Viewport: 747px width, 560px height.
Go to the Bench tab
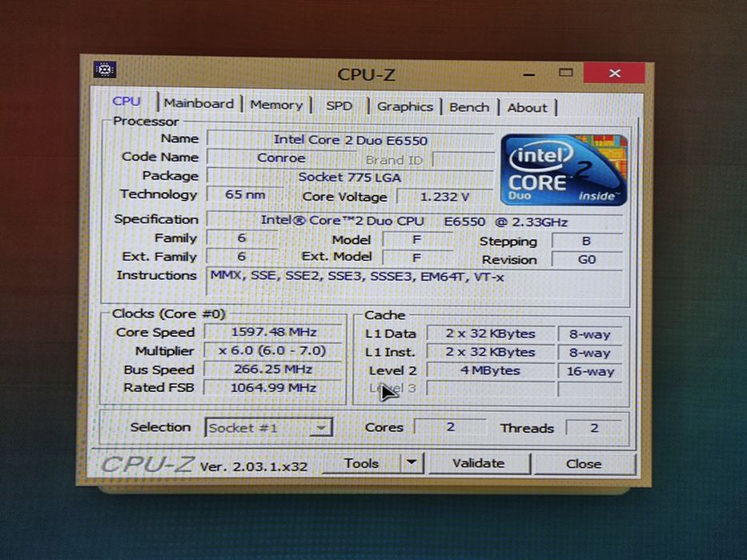click(x=469, y=107)
